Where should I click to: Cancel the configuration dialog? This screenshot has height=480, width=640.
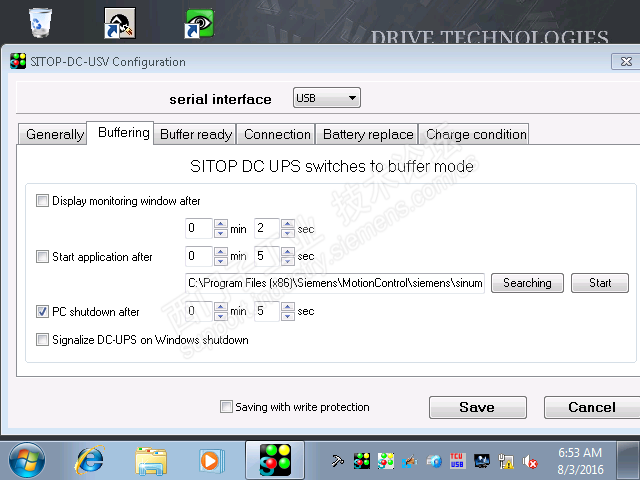(x=592, y=407)
